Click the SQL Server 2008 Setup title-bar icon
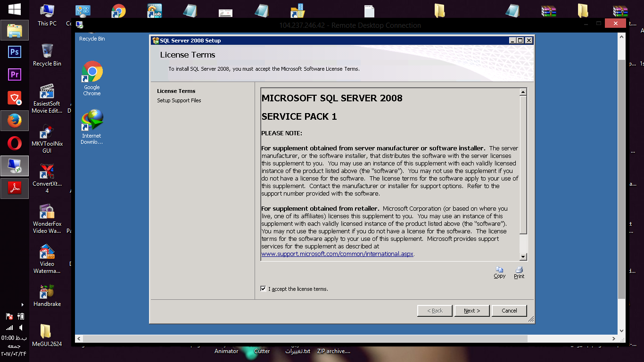This screenshot has height=362, width=644. click(x=155, y=41)
